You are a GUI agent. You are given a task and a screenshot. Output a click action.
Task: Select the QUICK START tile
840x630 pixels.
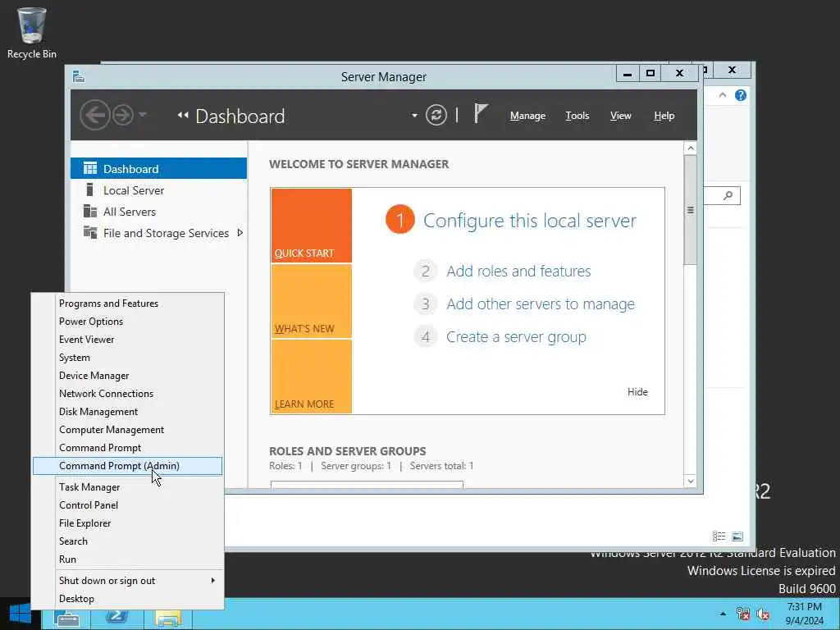point(311,226)
